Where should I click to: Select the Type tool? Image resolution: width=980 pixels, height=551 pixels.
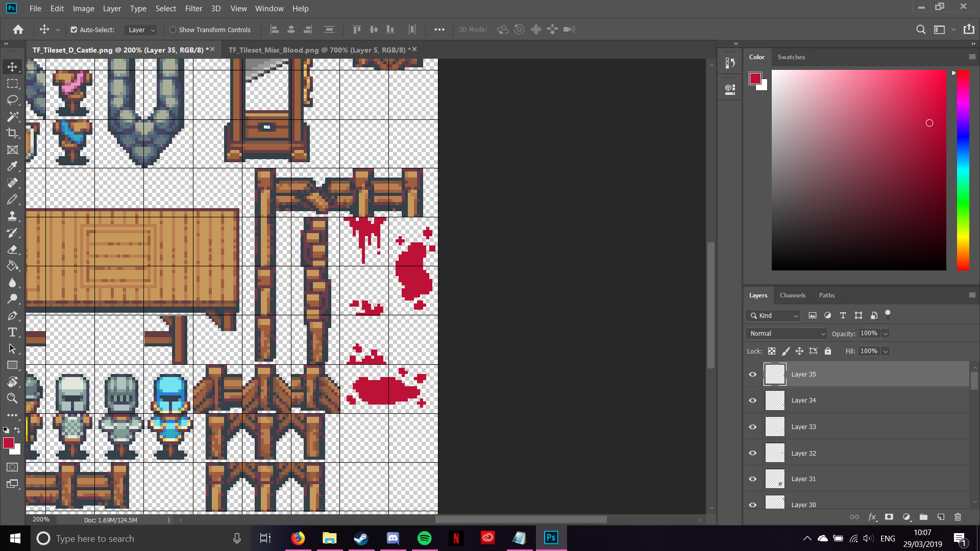(12, 333)
